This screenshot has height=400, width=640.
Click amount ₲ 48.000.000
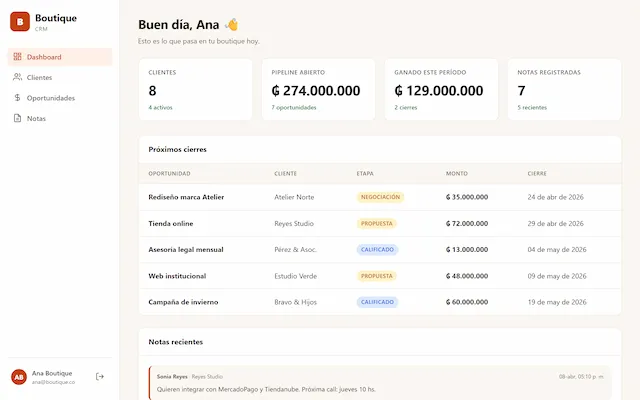click(x=467, y=276)
